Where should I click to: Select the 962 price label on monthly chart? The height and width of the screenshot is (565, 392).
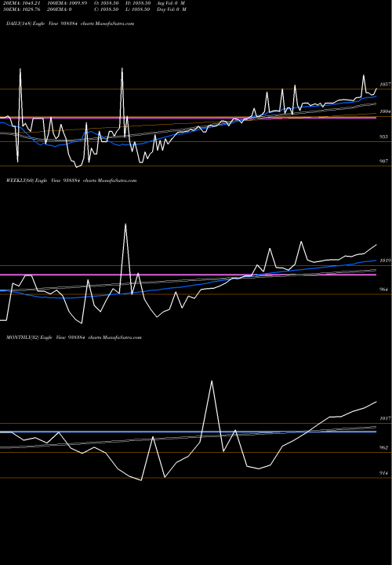pos(383,448)
